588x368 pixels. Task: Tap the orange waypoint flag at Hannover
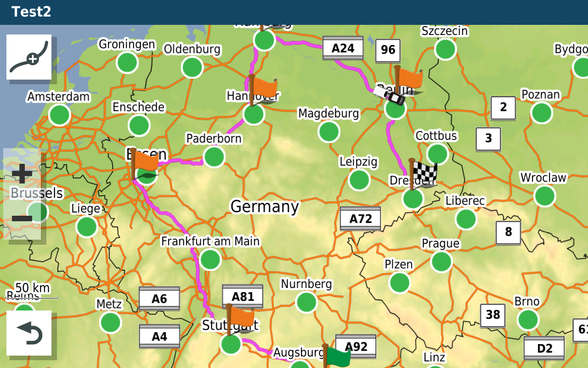pyautogui.click(x=263, y=87)
